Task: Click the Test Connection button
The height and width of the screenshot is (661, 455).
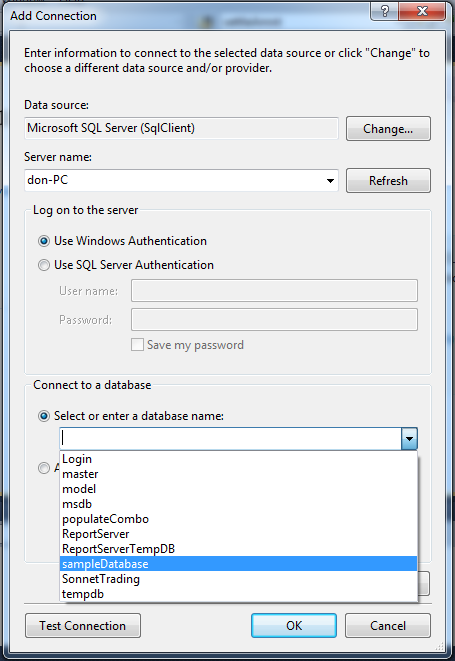Action: [83, 626]
